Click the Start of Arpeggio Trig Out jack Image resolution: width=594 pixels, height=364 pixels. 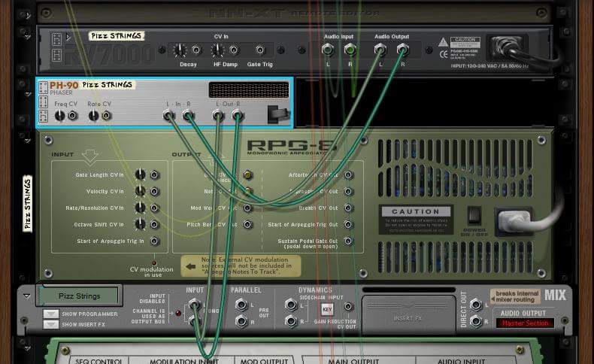[348, 225]
